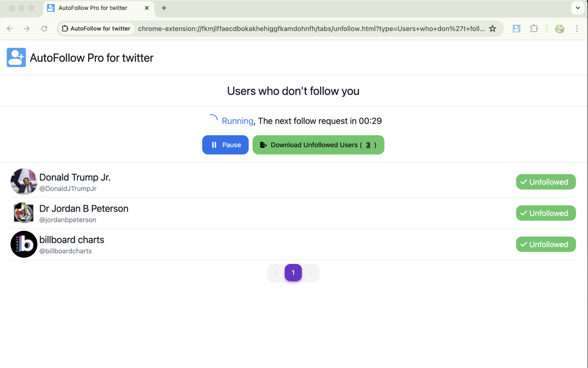Image resolution: width=588 pixels, height=368 pixels.
Task: Click the @billboardcharts handle
Action: pos(66,251)
